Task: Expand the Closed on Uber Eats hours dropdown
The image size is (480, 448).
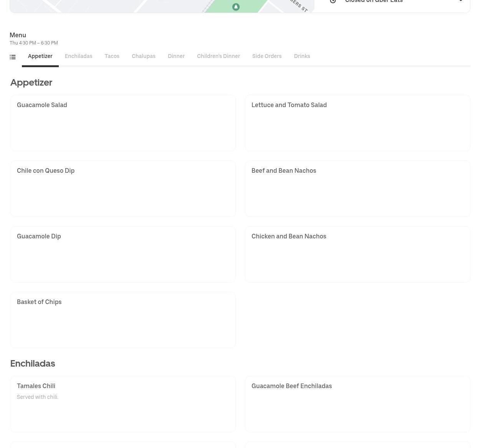Action: [x=460, y=2]
